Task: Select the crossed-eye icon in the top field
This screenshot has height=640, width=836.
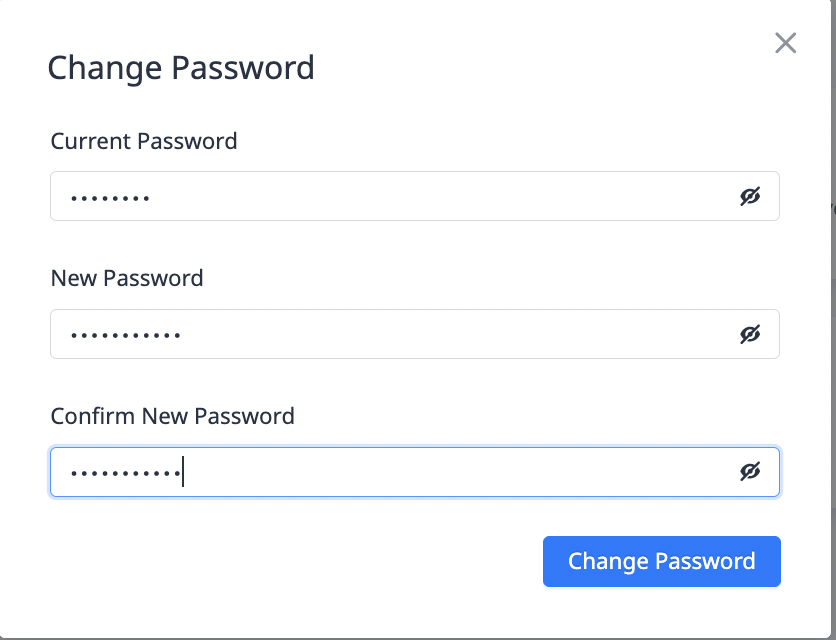Action: pos(748,196)
